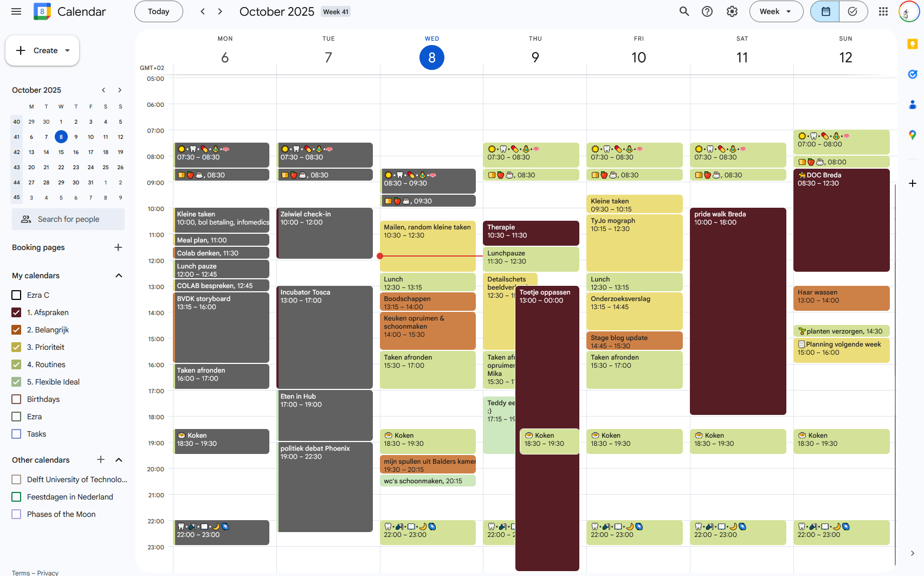Image resolution: width=924 pixels, height=576 pixels.
Task: Open the main menu hamburger icon
Action: tap(16, 11)
